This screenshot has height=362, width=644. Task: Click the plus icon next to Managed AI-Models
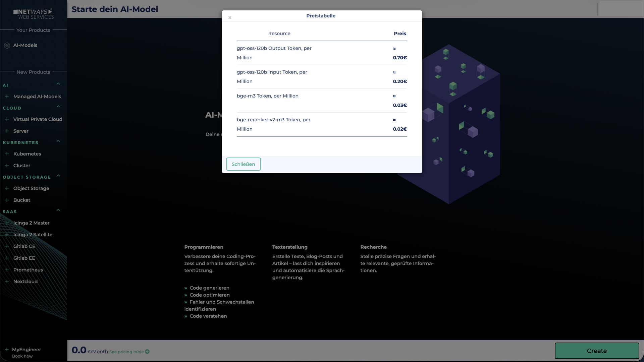click(7, 96)
